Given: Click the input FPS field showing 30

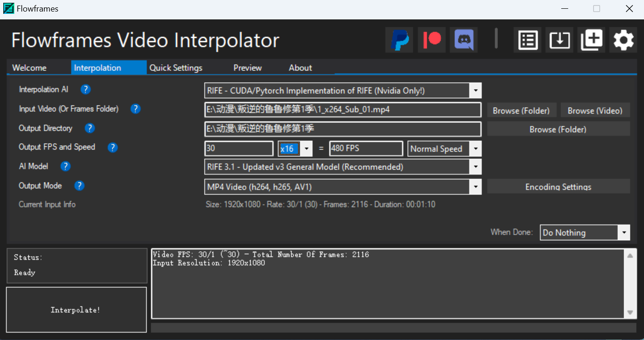Looking at the screenshot, I should point(239,149).
